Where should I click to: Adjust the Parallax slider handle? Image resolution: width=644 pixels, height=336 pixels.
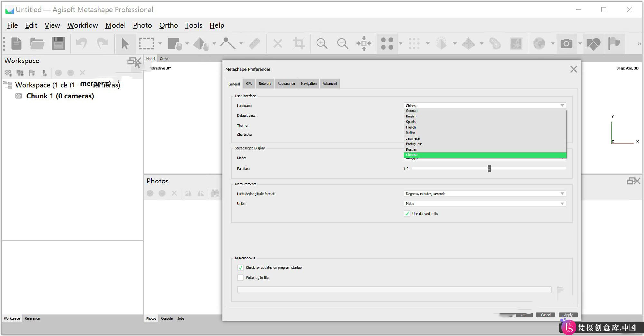[x=489, y=168]
